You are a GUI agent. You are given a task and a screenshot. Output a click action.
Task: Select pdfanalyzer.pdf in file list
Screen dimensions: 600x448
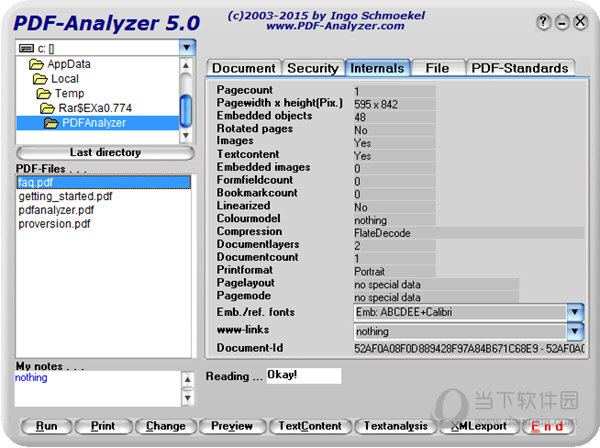pos(56,210)
